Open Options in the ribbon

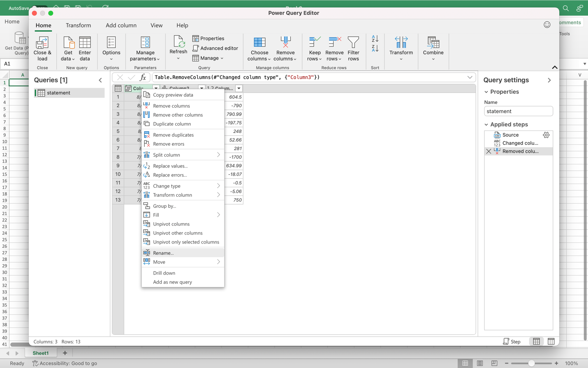111,49
